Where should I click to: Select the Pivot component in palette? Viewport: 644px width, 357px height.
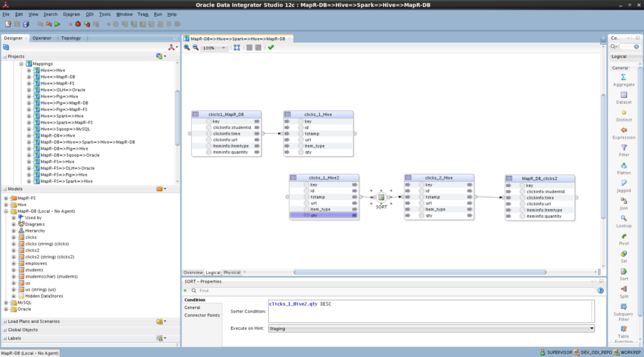623,239
